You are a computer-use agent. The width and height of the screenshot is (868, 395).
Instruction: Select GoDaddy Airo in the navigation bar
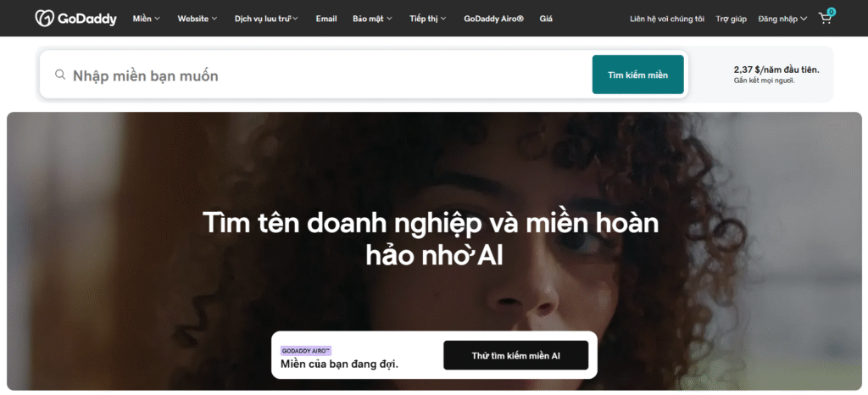click(x=493, y=18)
